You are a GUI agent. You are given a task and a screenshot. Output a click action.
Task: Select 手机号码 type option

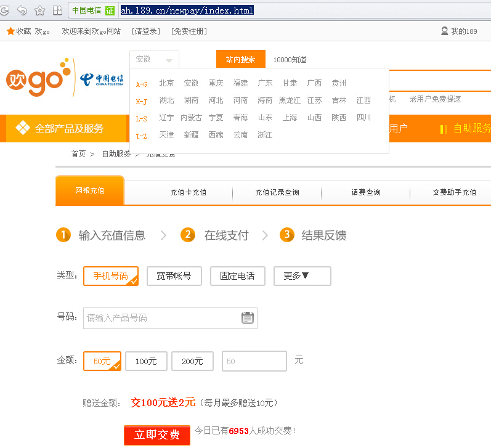111,276
